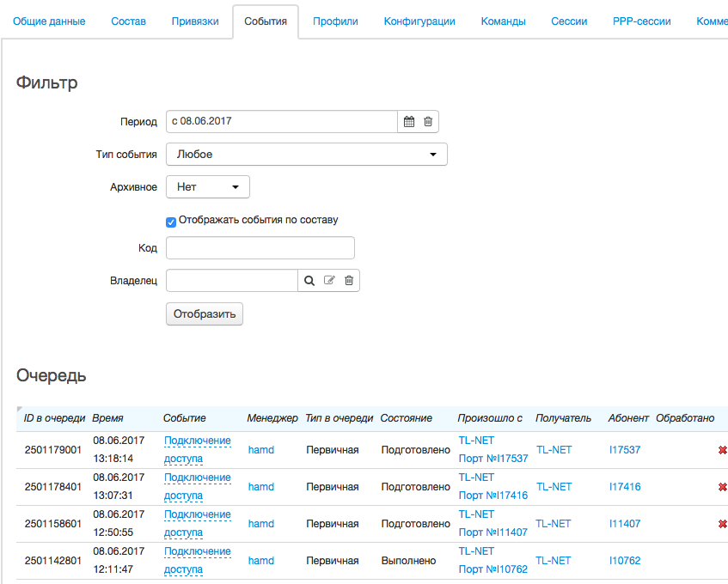
Task: Clear the Период date with trash icon
Action: click(428, 122)
